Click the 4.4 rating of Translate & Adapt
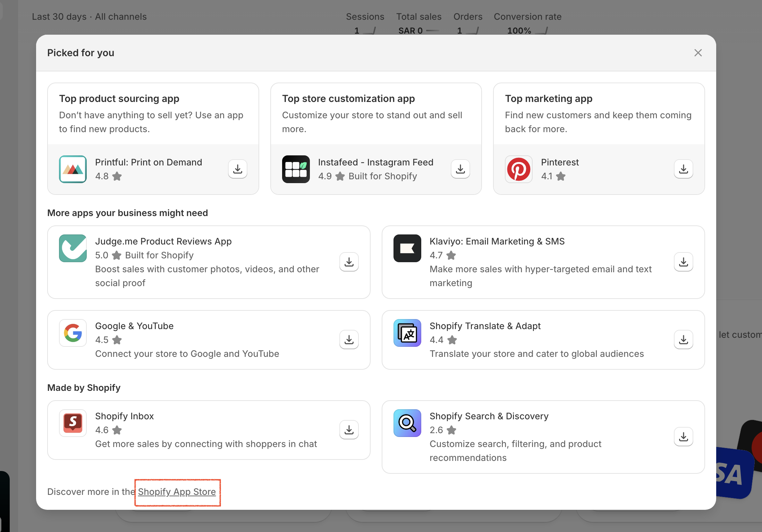 pyautogui.click(x=443, y=340)
